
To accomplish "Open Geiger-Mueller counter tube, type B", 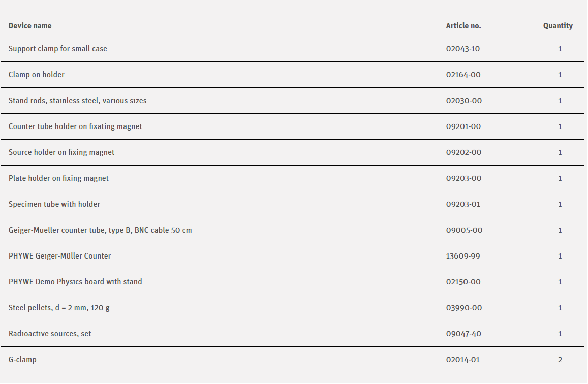I will (x=100, y=230).
